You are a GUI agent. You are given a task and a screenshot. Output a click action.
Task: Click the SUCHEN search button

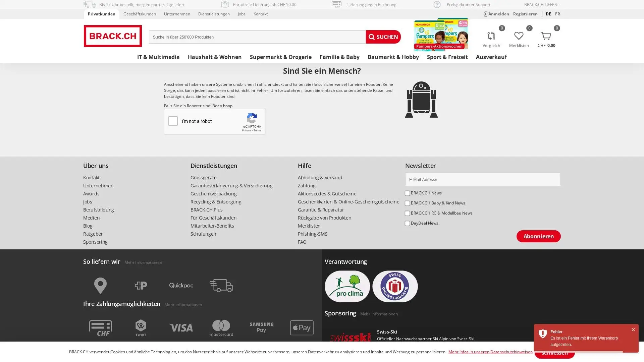coord(383,37)
